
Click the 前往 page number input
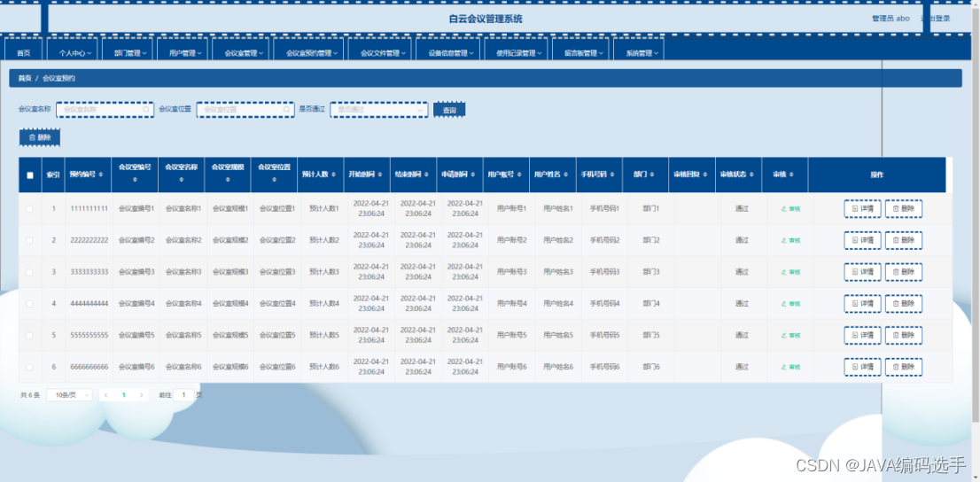click(x=183, y=395)
